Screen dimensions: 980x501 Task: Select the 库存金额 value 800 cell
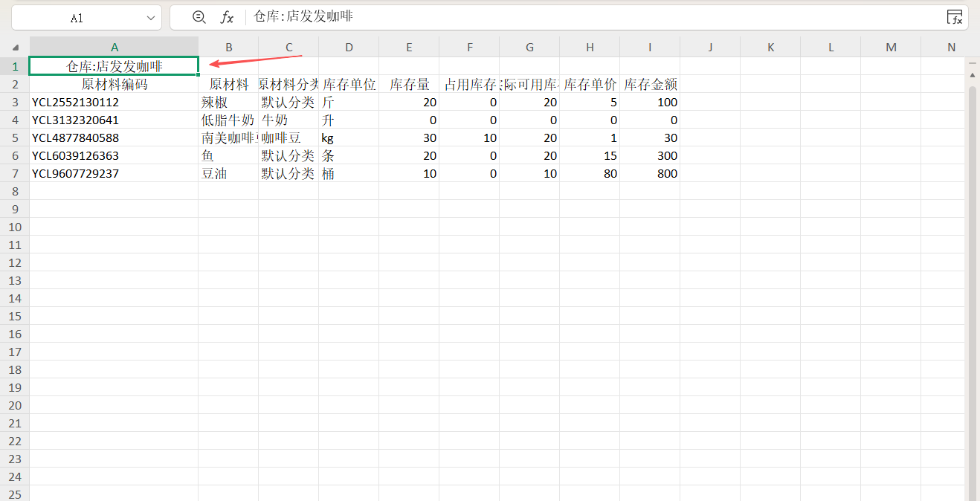click(x=650, y=173)
